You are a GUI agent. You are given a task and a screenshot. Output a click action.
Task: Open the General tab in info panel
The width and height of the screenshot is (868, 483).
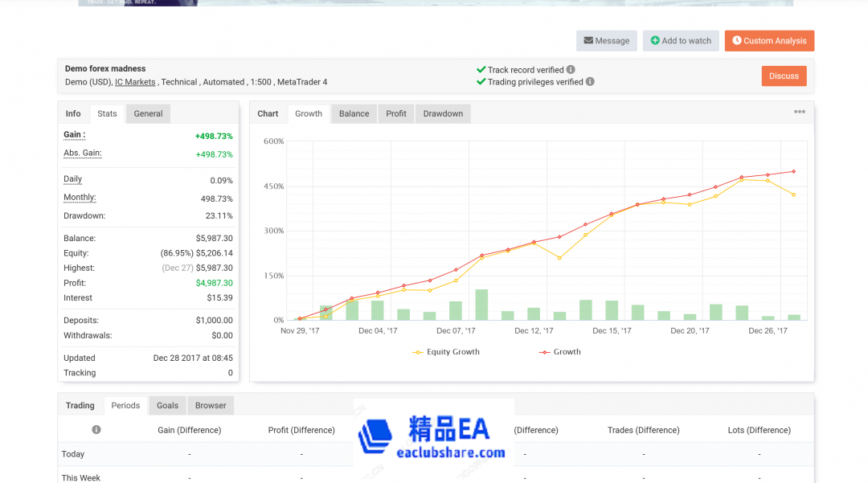tap(148, 114)
